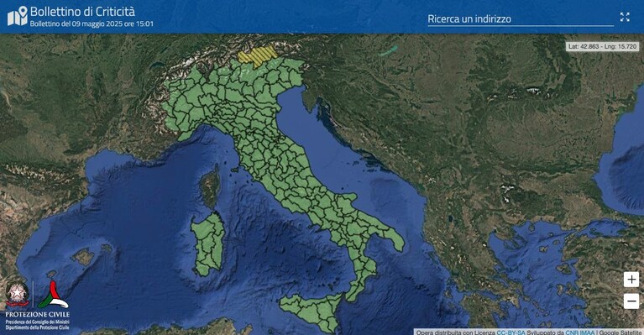Select the green Sardinia region on the map
644x335 pixels.
tap(208, 244)
